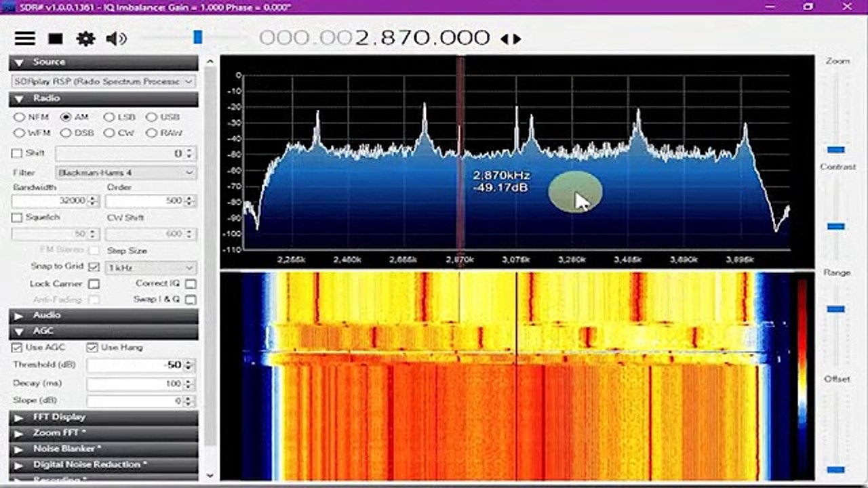The height and width of the screenshot is (488, 868).
Task: Select RAW demodulation mode
Action: point(164,133)
